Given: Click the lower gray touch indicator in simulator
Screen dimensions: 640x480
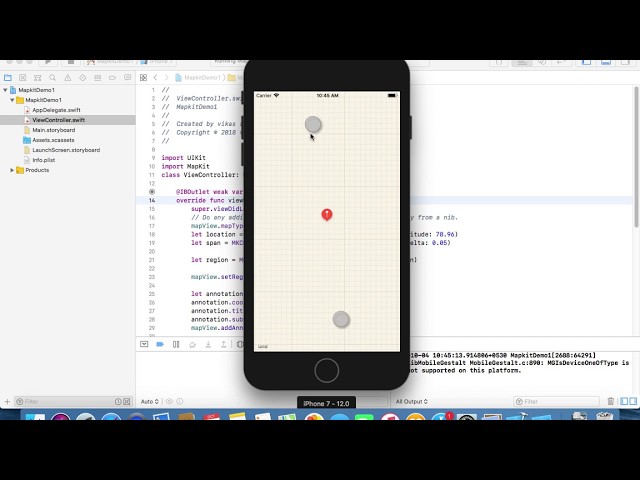Looking at the screenshot, I should click(x=341, y=319).
